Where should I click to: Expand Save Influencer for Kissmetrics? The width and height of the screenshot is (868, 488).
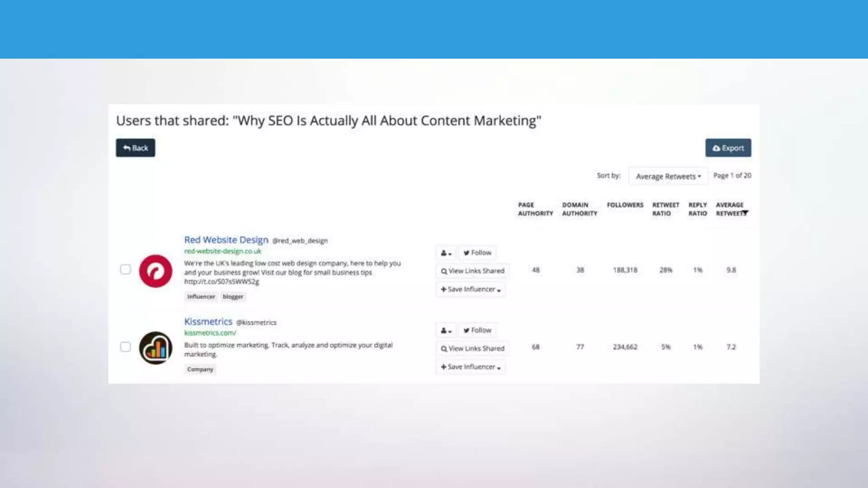470,367
